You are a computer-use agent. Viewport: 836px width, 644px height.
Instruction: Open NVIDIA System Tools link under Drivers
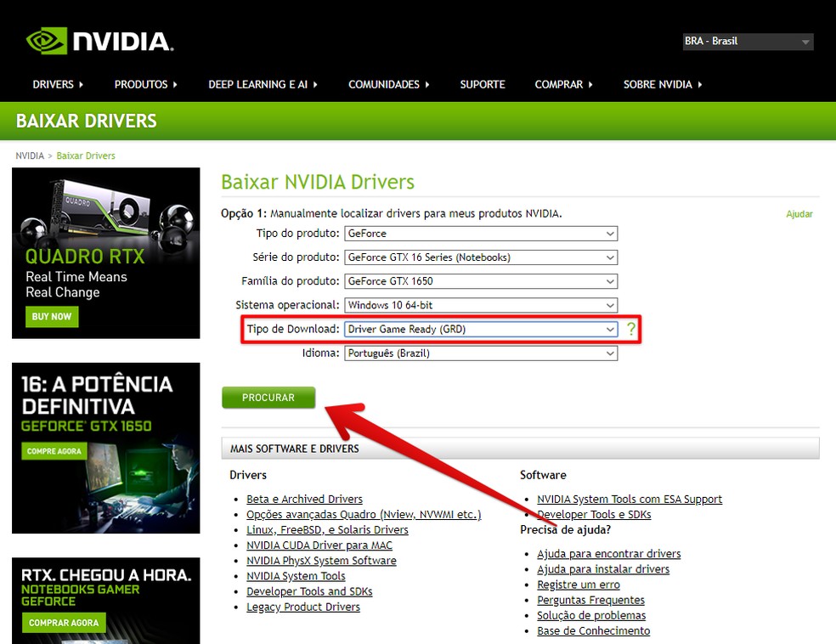point(296,576)
